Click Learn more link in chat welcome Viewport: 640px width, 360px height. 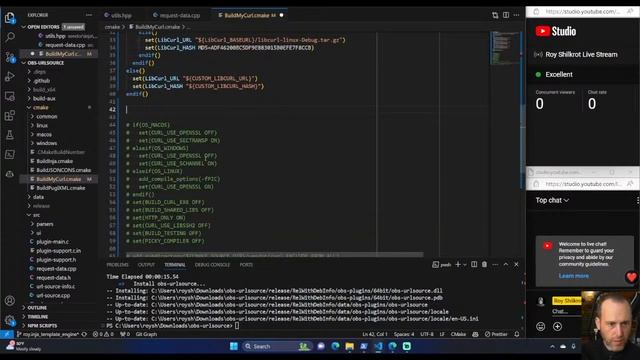(573, 276)
